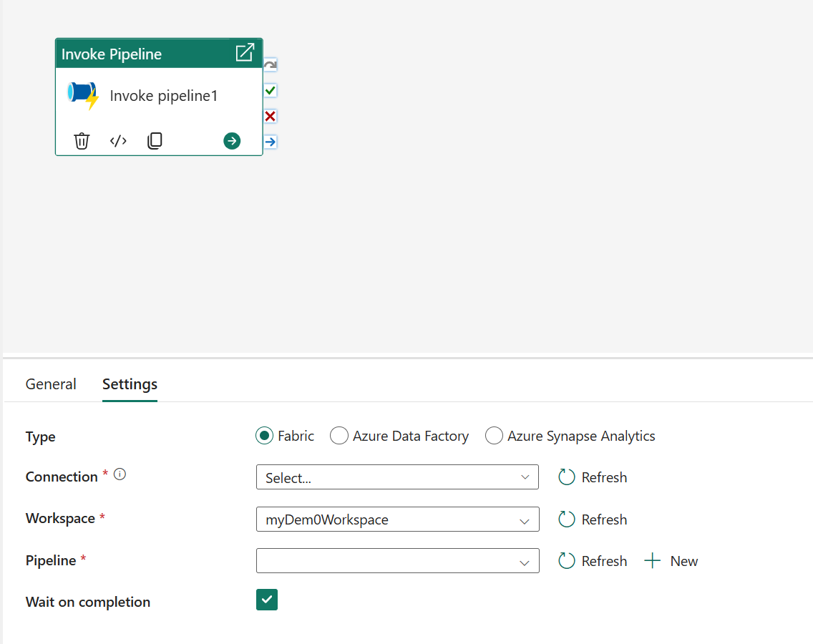
Task: Select Azure Synapse Analytics radio option
Action: 494,436
